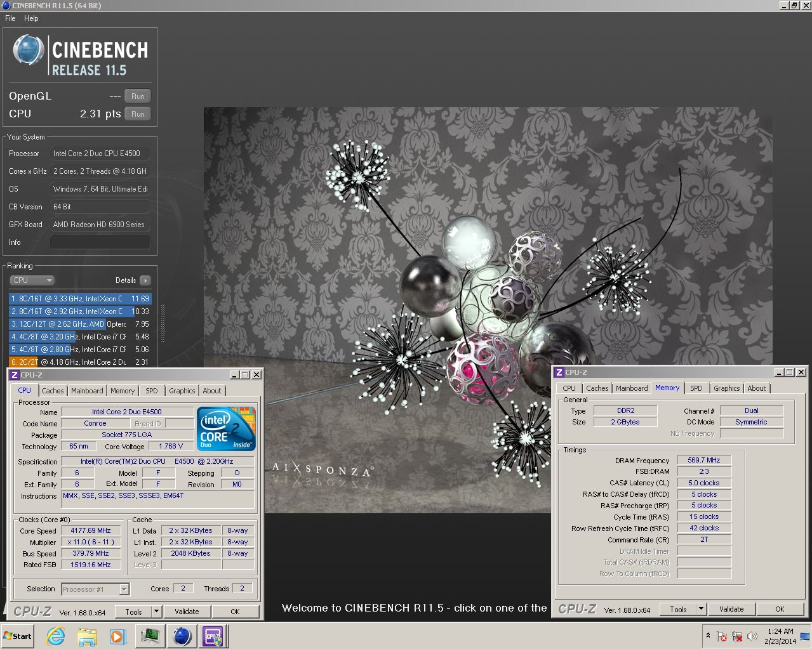The image size is (812, 649).
Task: Switch to Caches tab in left CPU-Z window
Action: click(x=53, y=391)
